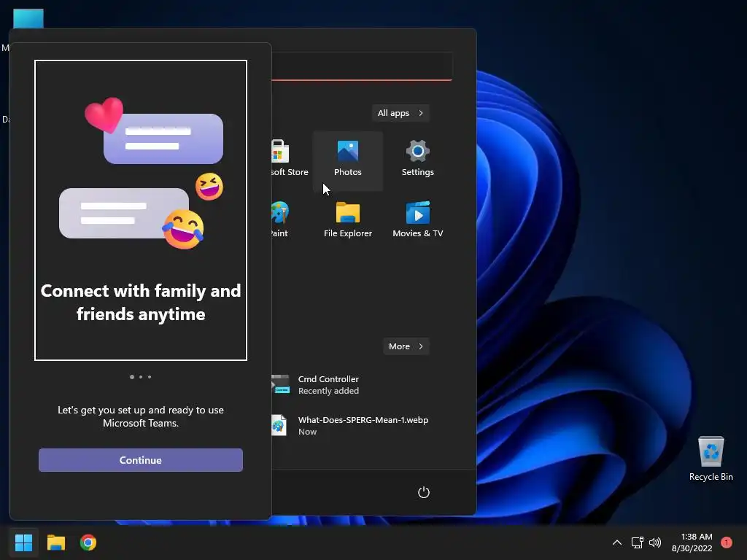
Task: Click 'Let's get you set up' text
Action: click(141, 416)
